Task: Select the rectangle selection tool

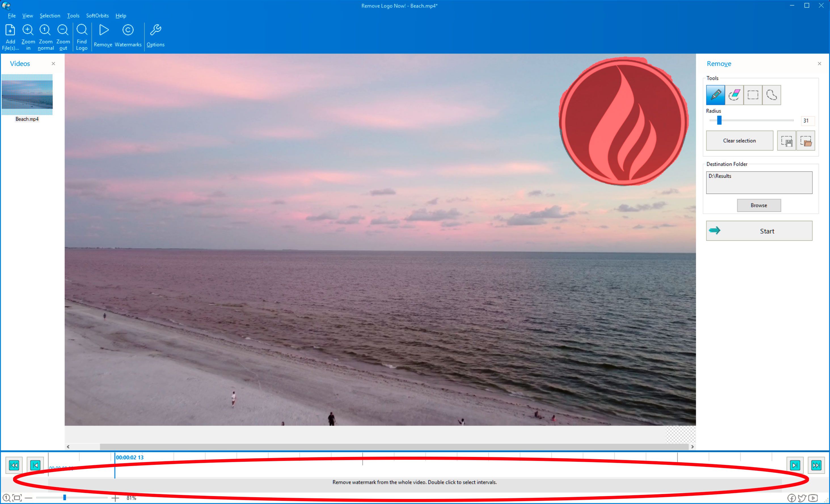Action: 753,95
